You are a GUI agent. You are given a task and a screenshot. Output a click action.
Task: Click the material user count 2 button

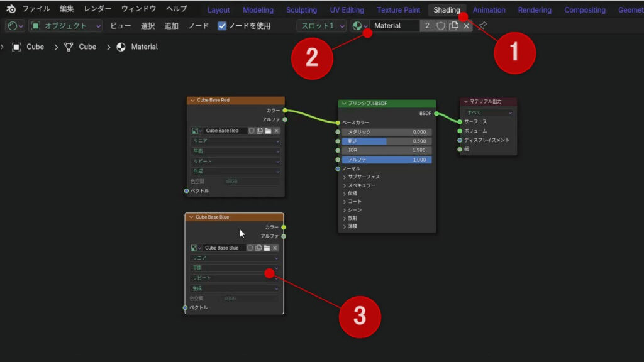point(427,26)
